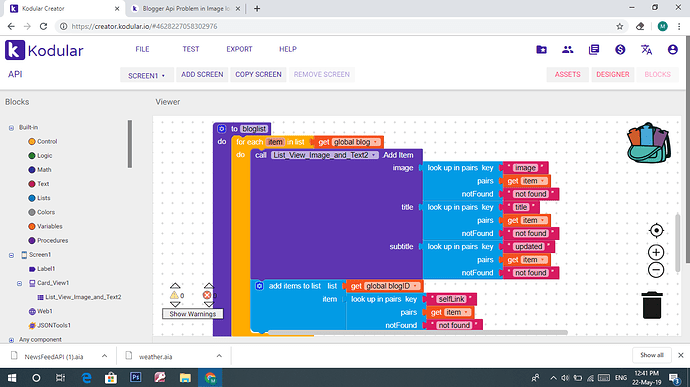
Task: Open the FILE menu
Action: 142,49
